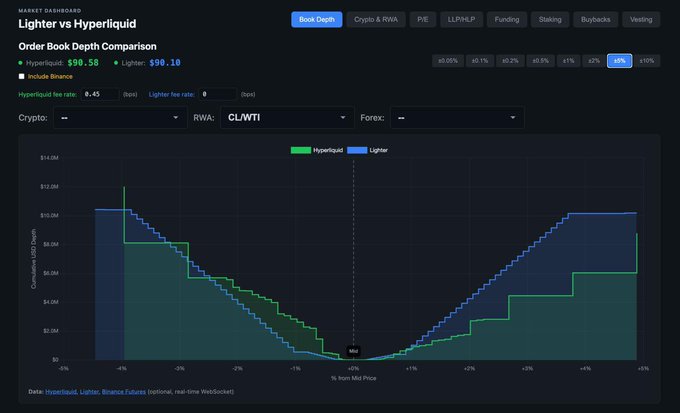
Task: Open the Buybacks tab
Action: pos(594,19)
